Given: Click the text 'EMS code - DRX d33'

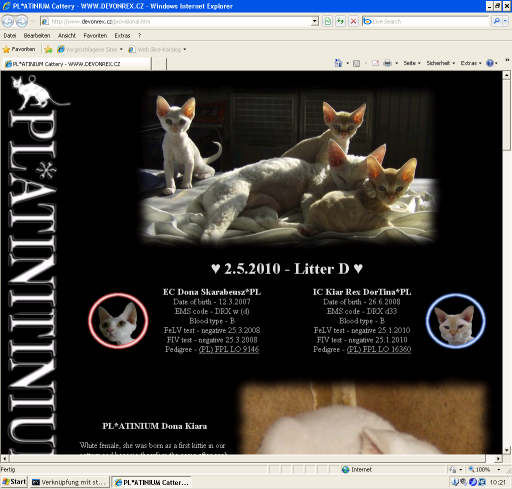Looking at the screenshot, I should coord(362,311).
